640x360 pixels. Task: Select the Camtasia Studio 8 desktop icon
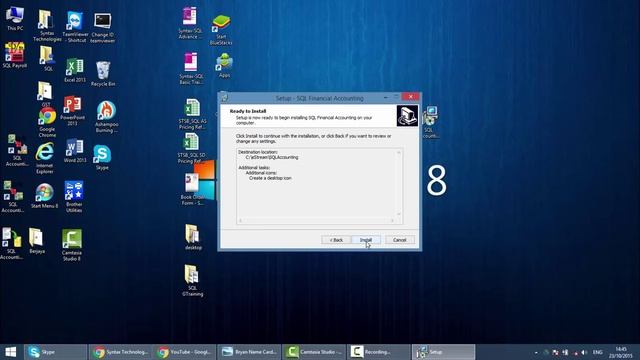click(72, 244)
